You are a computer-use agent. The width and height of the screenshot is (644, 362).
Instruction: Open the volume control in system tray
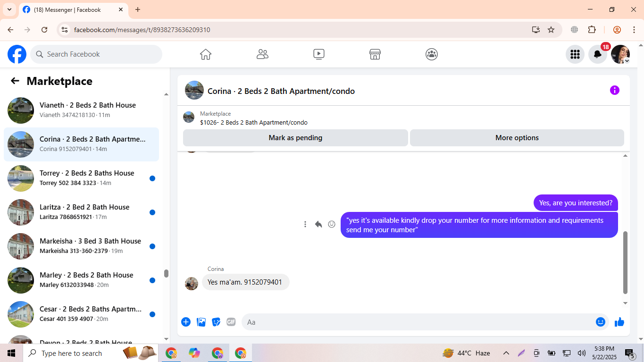582,353
